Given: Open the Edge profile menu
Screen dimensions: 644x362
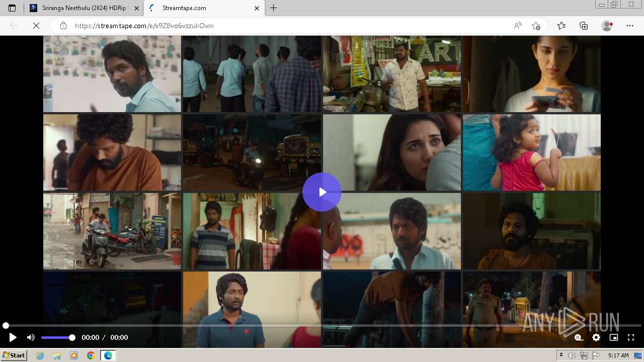Looking at the screenshot, I should (607, 26).
